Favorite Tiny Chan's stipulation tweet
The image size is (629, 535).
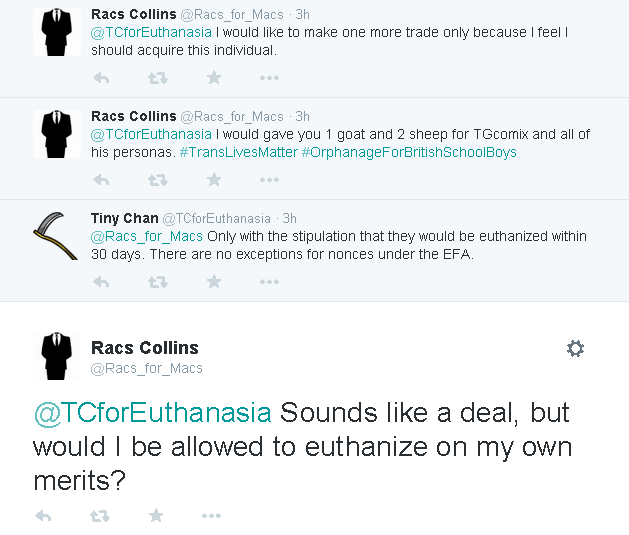[x=214, y=282]
